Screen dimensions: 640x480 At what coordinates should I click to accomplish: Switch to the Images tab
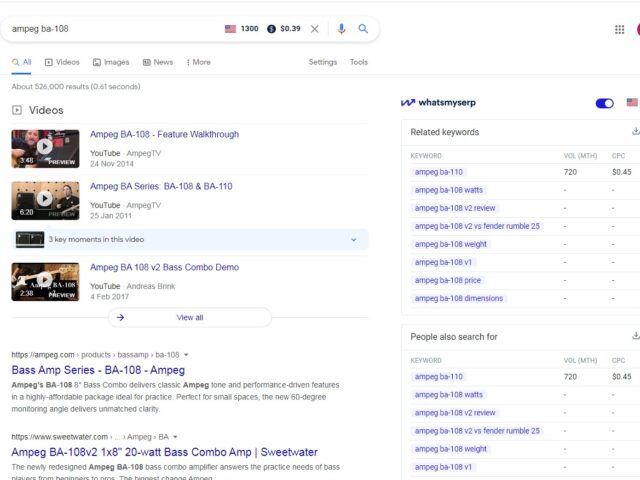(x=111, y=62)
